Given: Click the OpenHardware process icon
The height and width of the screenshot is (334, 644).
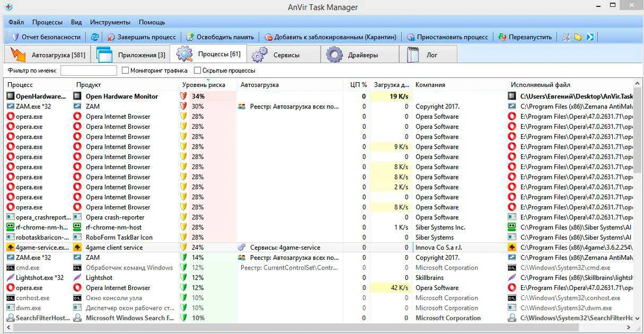Looking at the screenshot, I should 10,96.
